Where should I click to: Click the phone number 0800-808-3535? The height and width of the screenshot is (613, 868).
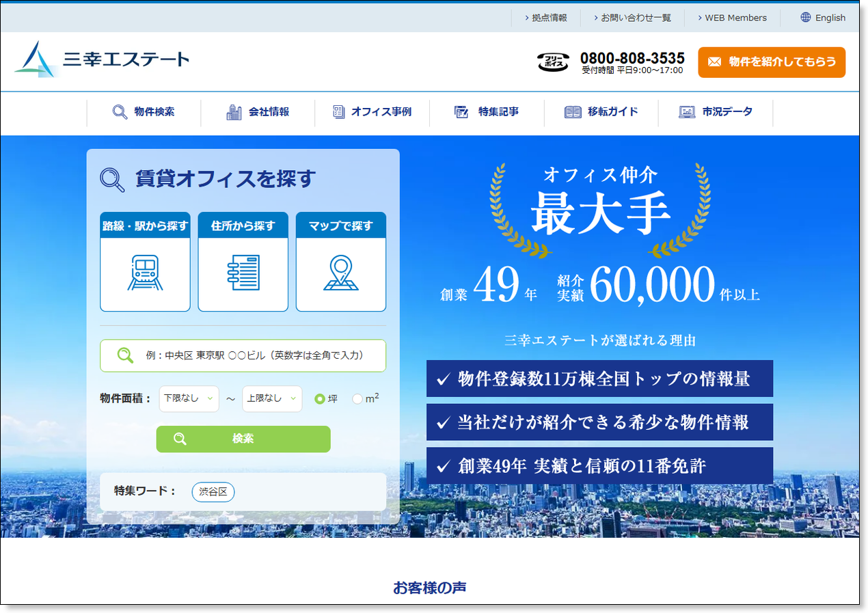pyautogui.click(x=632, y=57)
